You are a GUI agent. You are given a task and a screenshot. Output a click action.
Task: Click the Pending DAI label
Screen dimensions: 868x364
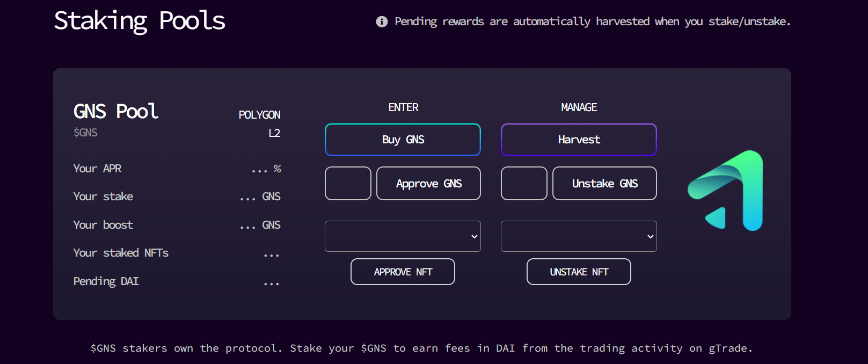[x=106, y=281]
